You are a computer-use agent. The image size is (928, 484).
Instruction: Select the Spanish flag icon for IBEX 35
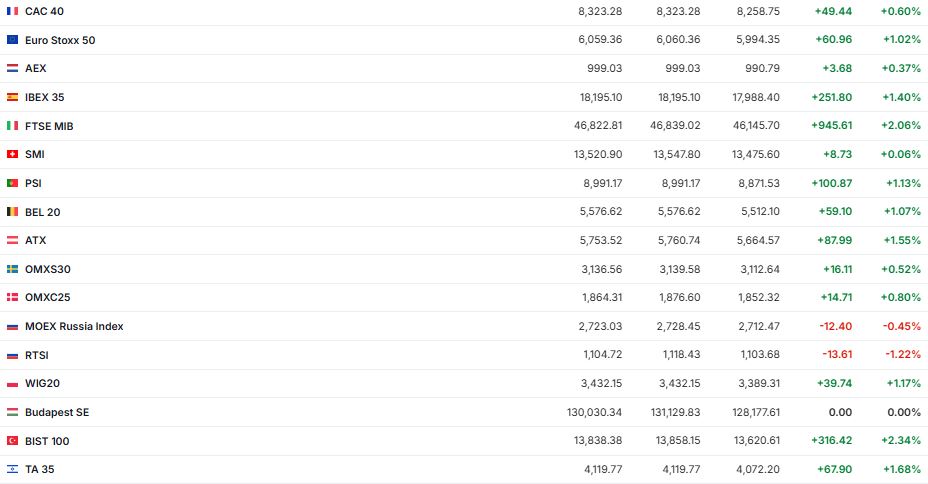click(x=12, y=97)
